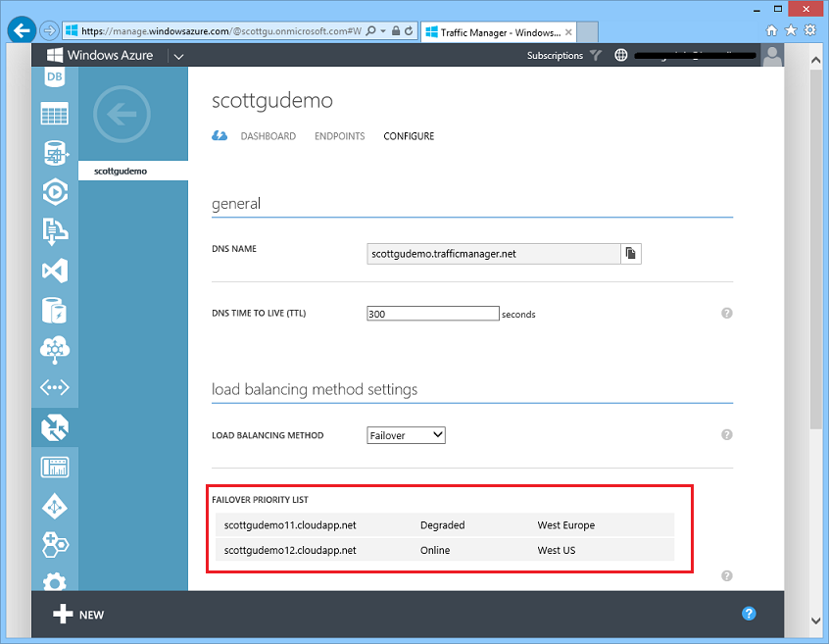Open the Service Bus sidebar icon
Viewport: 829px width, 644px height.
55,231
